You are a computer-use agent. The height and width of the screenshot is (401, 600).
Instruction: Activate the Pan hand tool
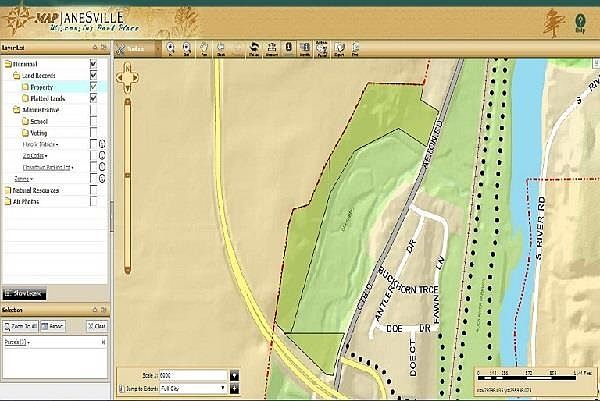point(204,49)
